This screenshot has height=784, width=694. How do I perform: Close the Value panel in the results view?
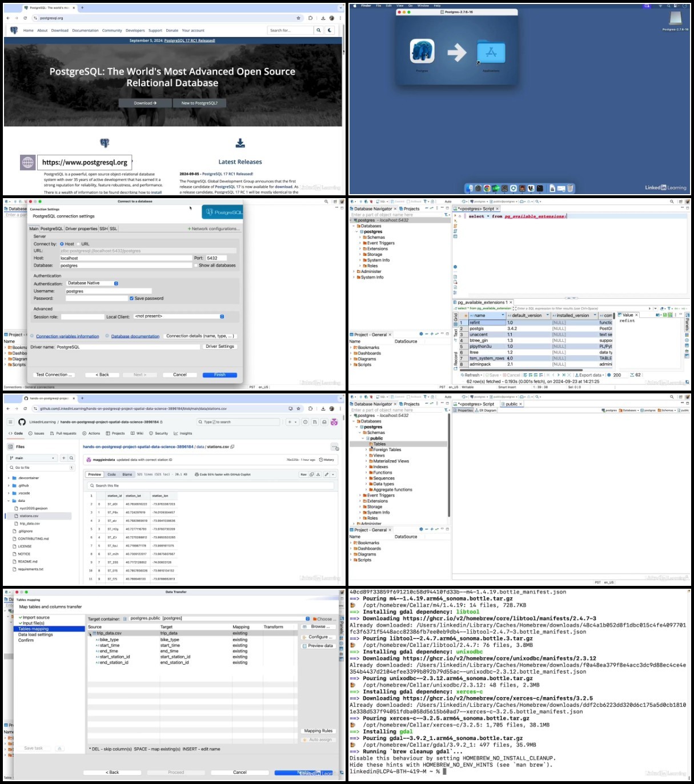(x=636, y=315)
